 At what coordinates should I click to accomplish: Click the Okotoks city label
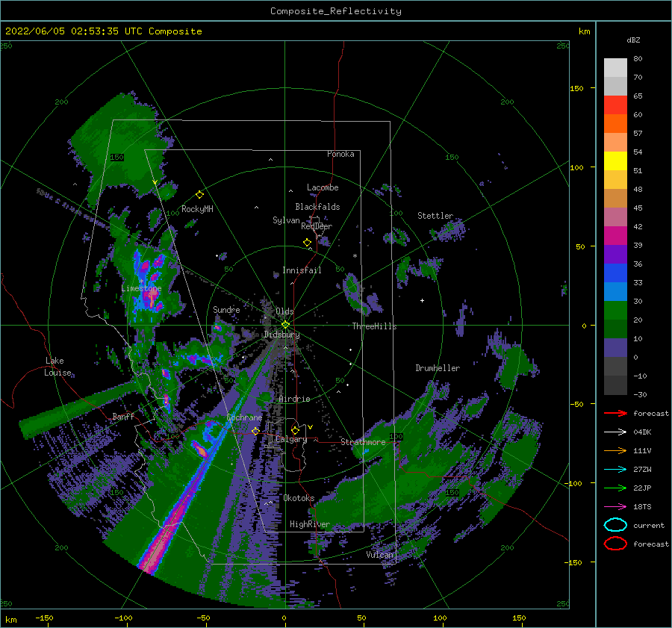tap(299, 498)
